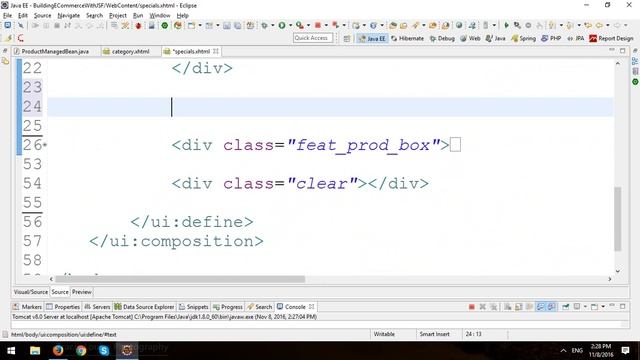Switch to the Visual/Source editor view

point(31,292)
